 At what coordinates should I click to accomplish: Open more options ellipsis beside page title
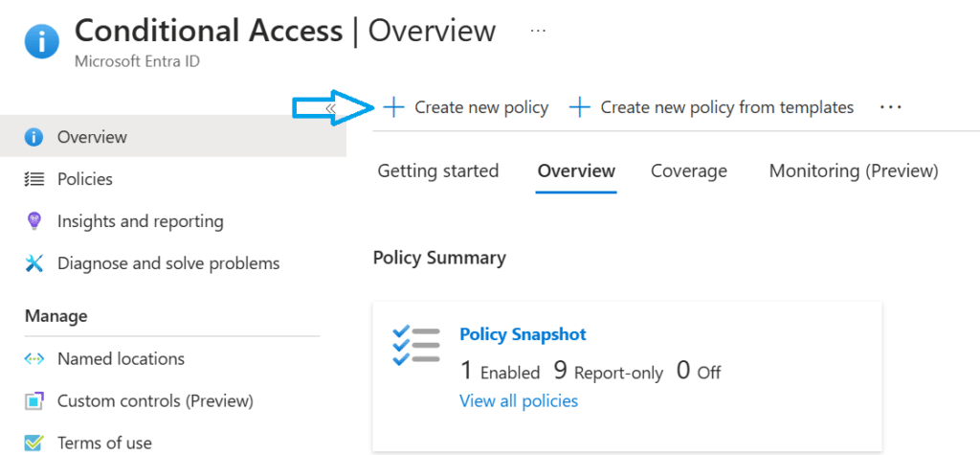pos(538,31)
